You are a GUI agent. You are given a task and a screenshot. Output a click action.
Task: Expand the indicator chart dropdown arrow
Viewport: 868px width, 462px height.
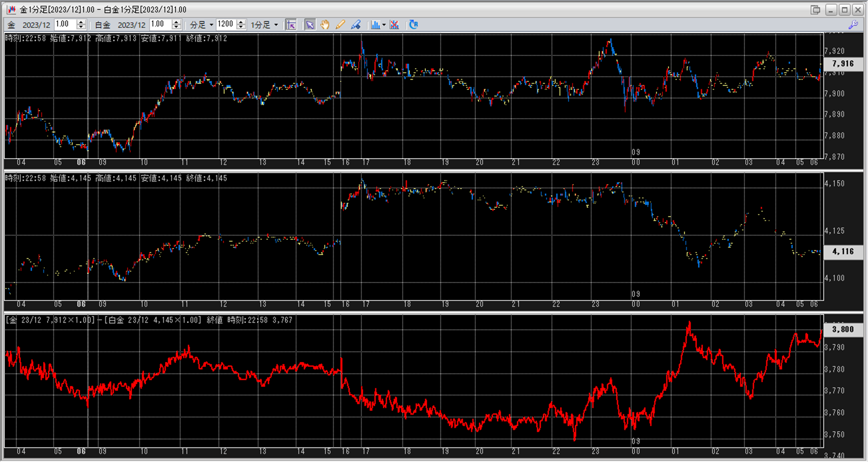[x=384, y=25]
